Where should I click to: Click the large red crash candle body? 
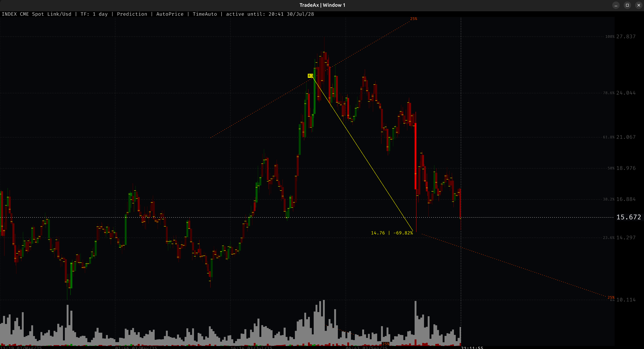pyautogui.click(x=415, y=156)
